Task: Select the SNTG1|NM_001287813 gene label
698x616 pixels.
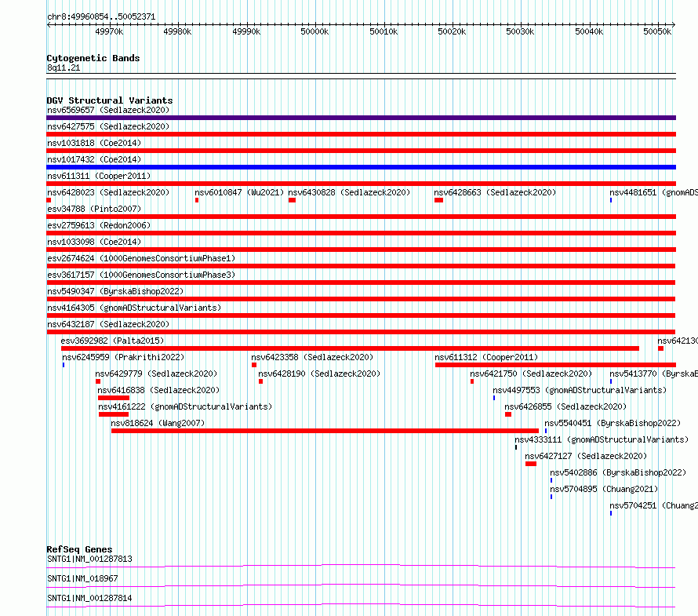Action: [89, 559]
